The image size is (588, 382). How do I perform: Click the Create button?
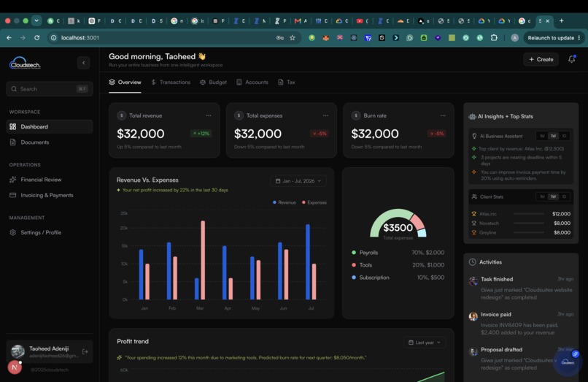click(x=541, y=59)
